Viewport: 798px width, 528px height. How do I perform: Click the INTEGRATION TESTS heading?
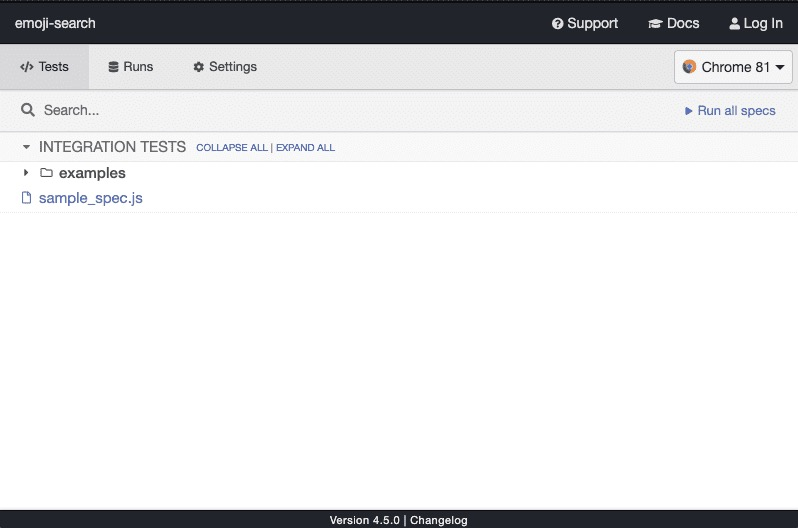(x=112, y=147)
